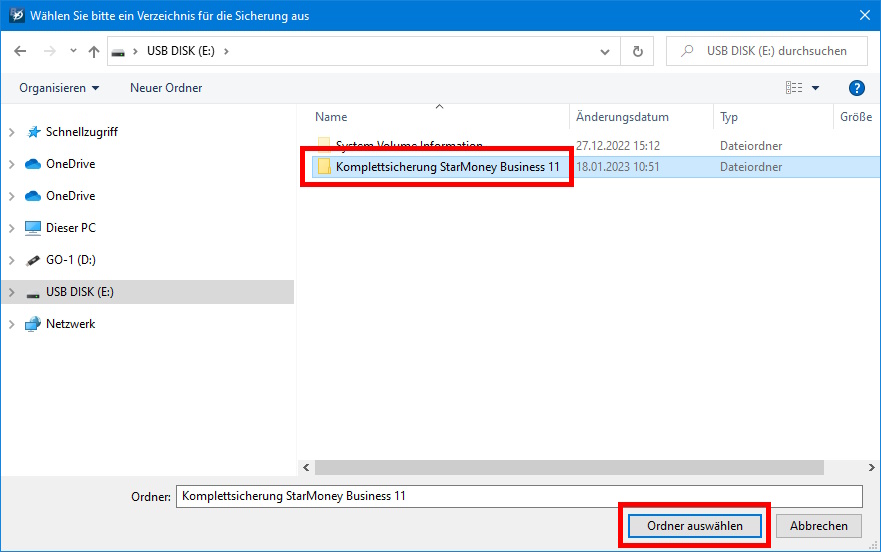
Task: Select Schnellzugriff in navigation pane
Action: coord(82,132)
